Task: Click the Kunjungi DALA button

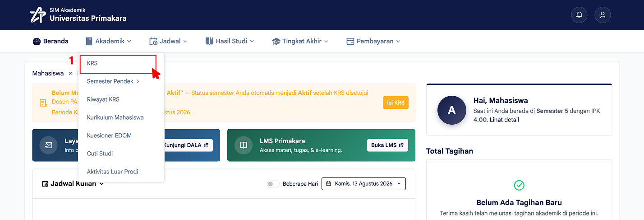Action: [x=188, y=145]
